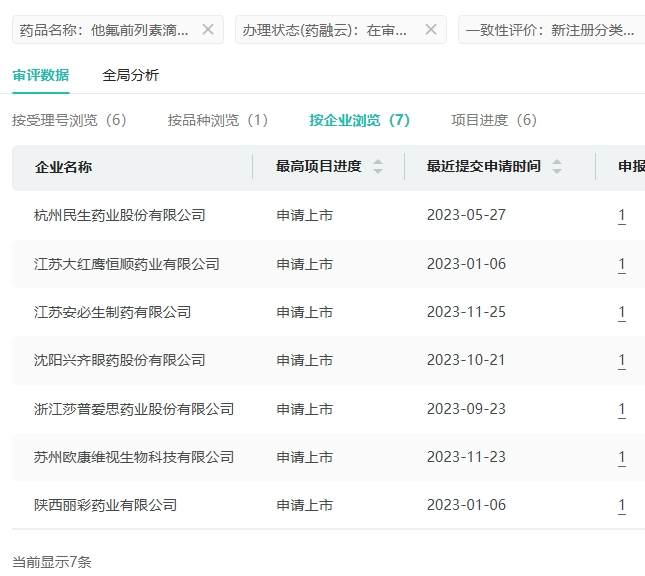Click the 一致性评价 filter tag

550,30
